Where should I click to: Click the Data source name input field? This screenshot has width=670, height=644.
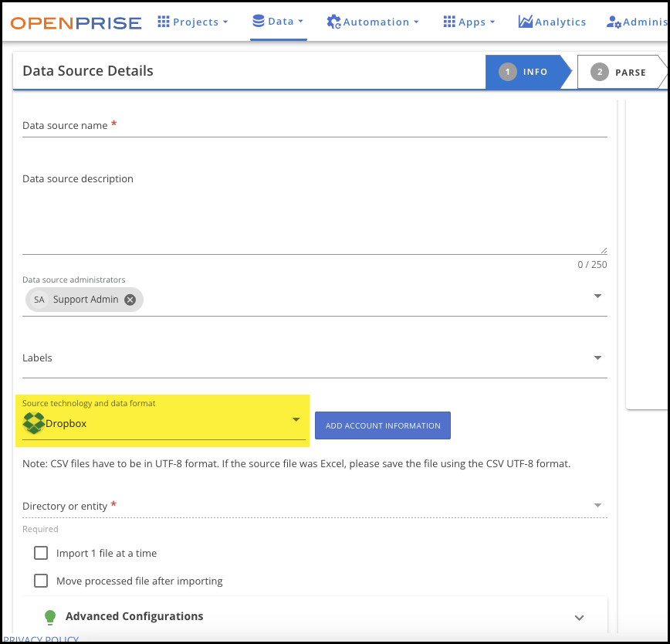[314, 126]
